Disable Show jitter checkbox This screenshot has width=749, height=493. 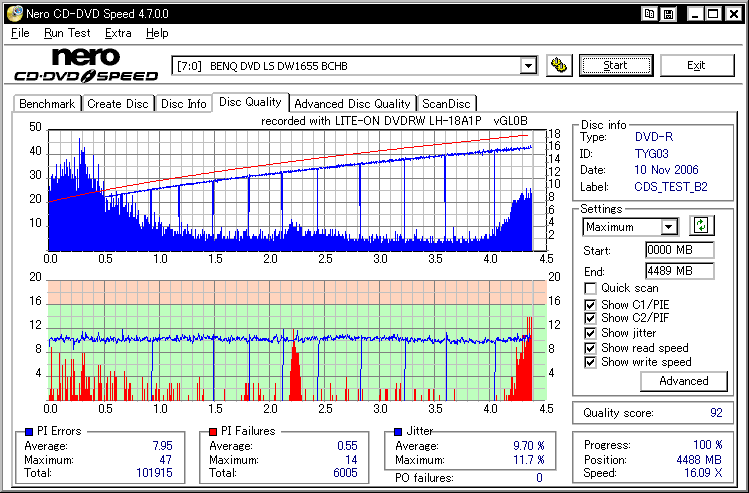pos(590,333)
